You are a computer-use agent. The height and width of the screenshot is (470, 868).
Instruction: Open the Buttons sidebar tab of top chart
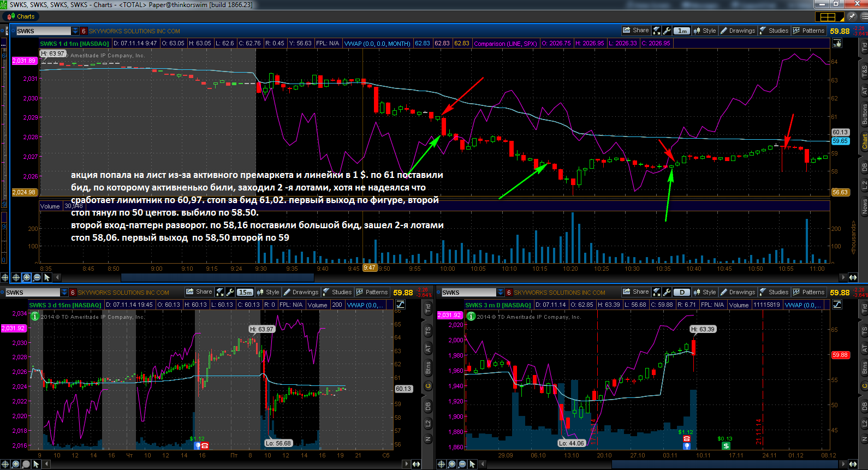point(864,114)
